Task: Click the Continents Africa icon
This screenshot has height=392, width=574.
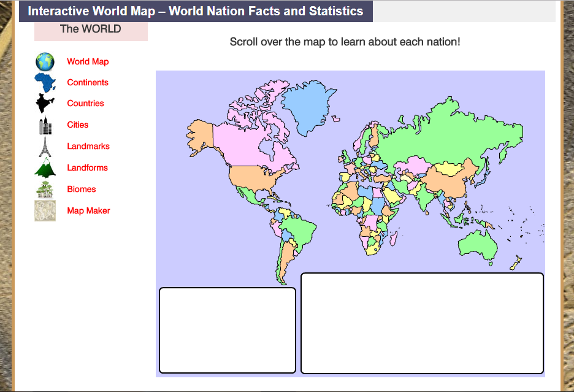Action: click(44, 82)
